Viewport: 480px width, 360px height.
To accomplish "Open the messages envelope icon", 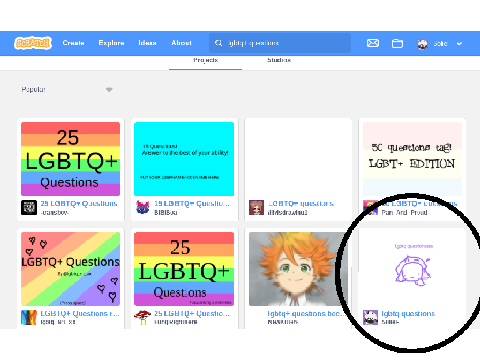I will click(x=373, y=43).
